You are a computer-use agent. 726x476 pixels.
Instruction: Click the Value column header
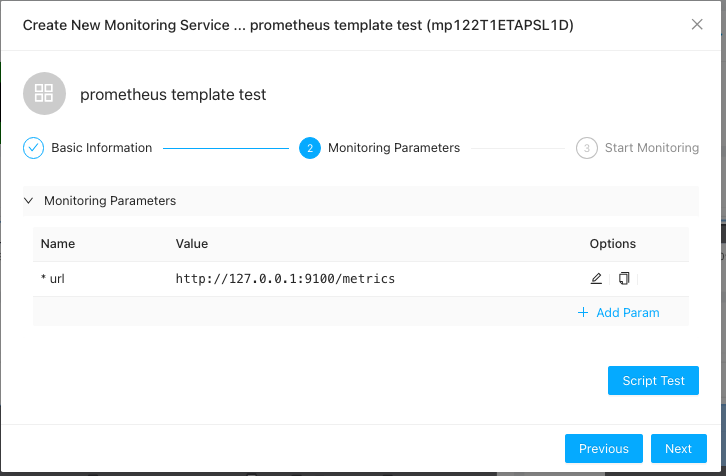tap(192, 244)
